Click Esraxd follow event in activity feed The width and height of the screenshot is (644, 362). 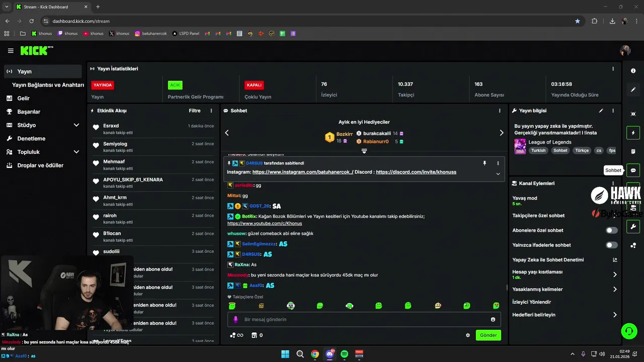(x=153, y=129)
